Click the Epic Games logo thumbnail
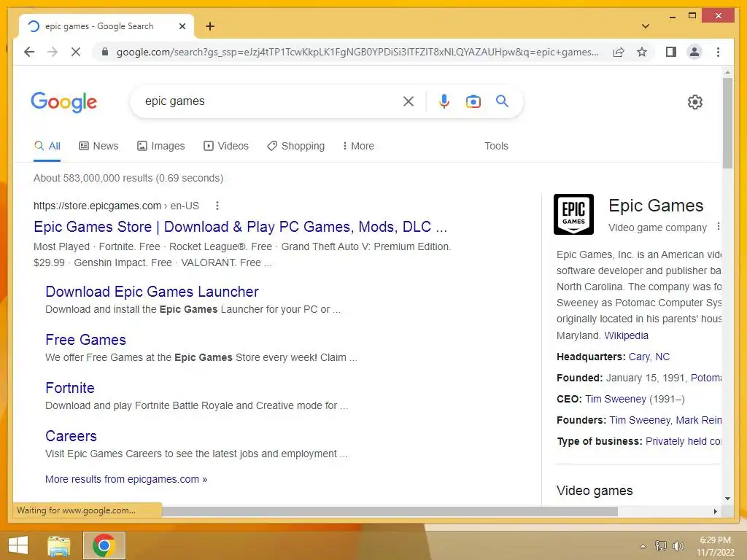 click(x=573, y=214)
